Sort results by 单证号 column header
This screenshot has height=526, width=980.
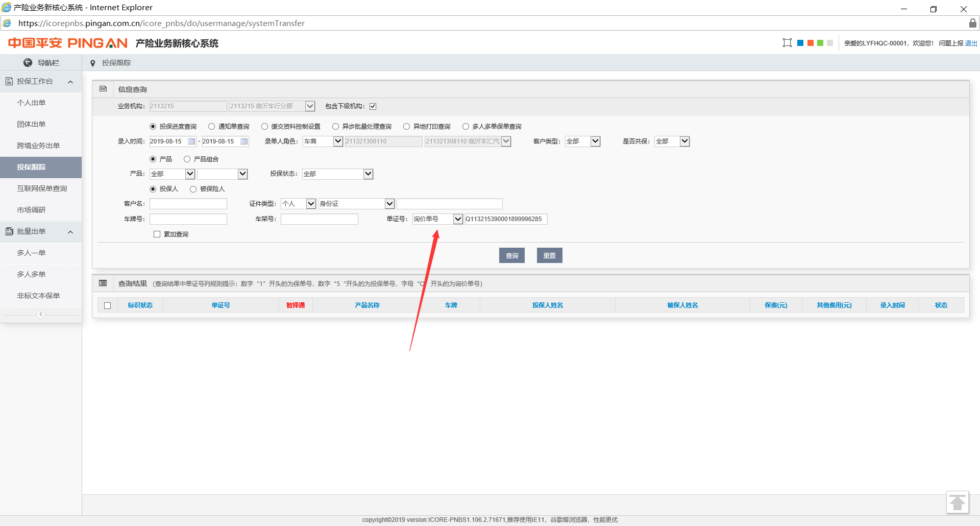click(221, 305)
